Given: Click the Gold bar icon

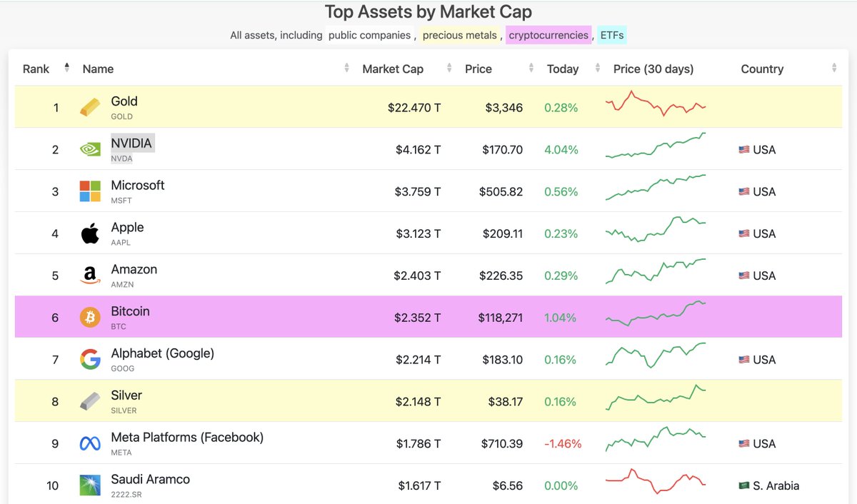Looking at the screenshot, I should click(90, 108).
